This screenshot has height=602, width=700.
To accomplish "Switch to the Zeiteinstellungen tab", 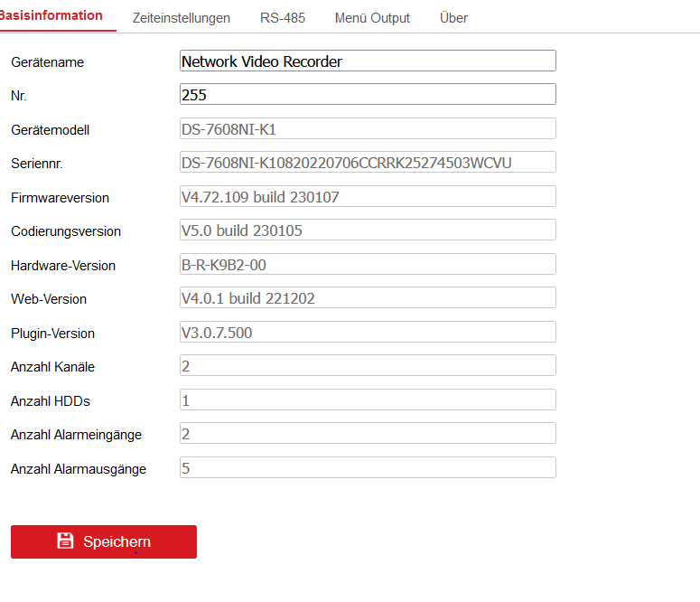I will pos(181,18).
